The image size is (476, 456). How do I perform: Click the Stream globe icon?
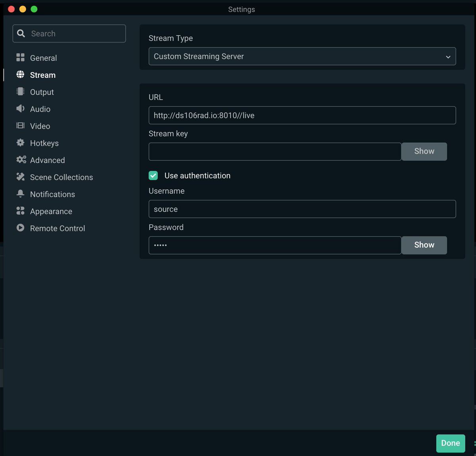[x=20, y=75]
